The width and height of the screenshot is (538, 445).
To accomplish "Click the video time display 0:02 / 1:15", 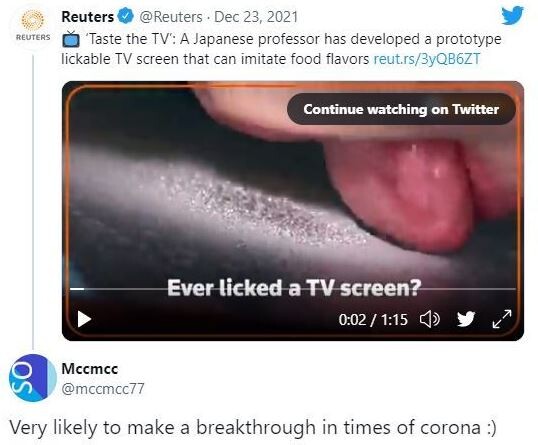I will tap(373, 320).
